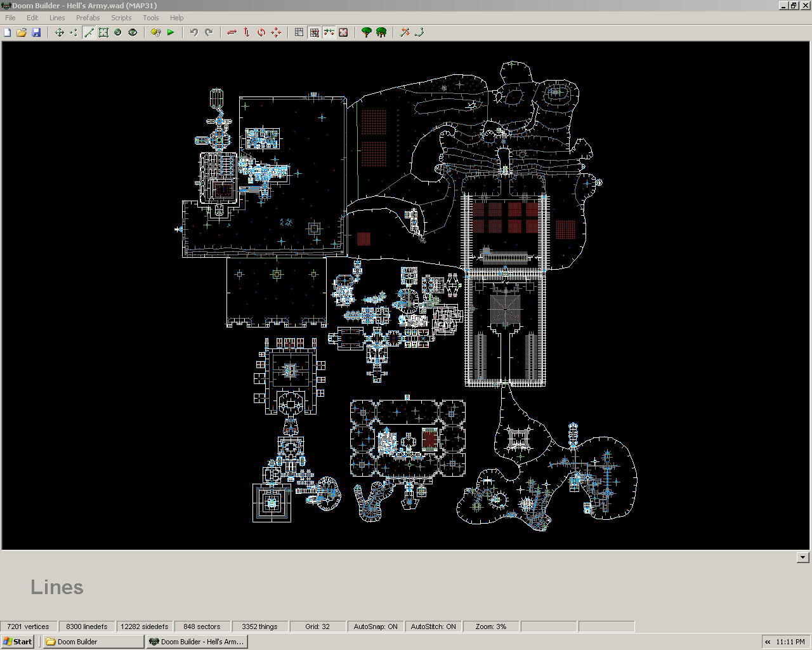Open 3D mode with the eye icon

tap(133, 32)
